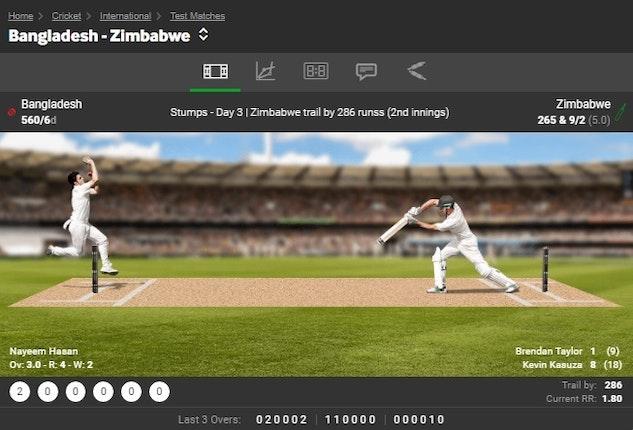Select the Bangladesh team name
This screenshot has width=633, height=430.
tap(52, 104)
